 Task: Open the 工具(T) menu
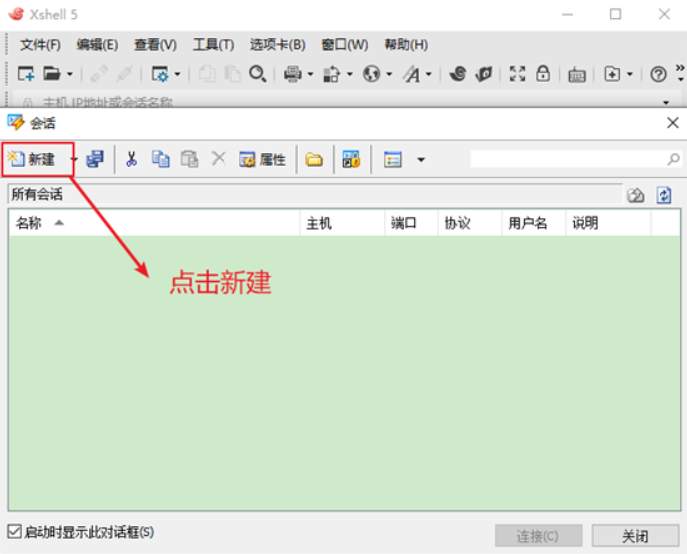coord(213,45)
